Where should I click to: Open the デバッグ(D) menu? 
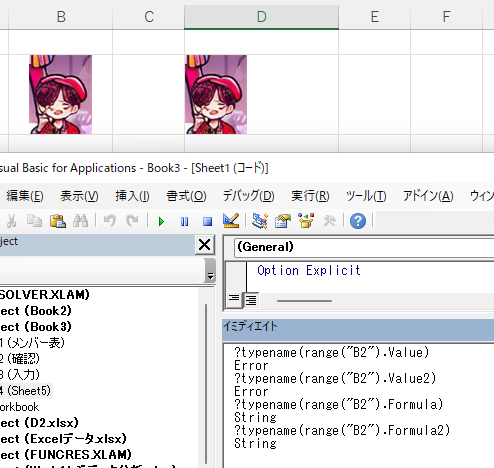248,196
